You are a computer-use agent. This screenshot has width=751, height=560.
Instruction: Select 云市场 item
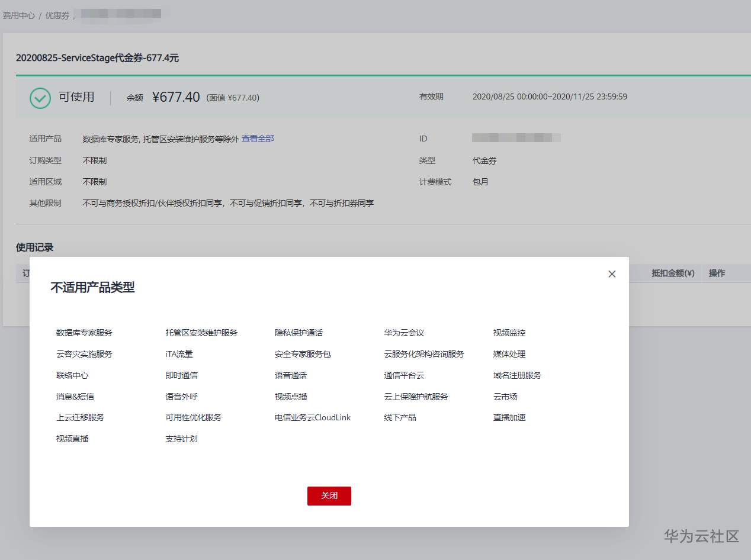click(x=505, y=397)
